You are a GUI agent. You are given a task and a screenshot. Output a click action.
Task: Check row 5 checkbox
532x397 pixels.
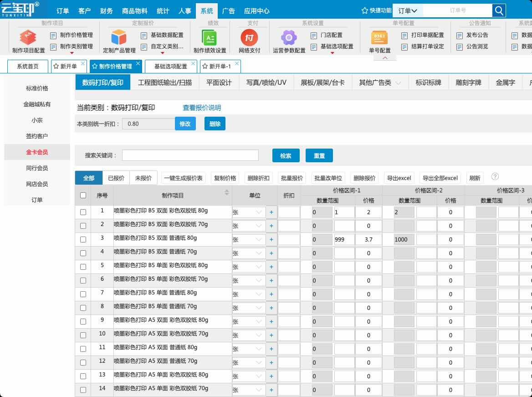[83, 267]
